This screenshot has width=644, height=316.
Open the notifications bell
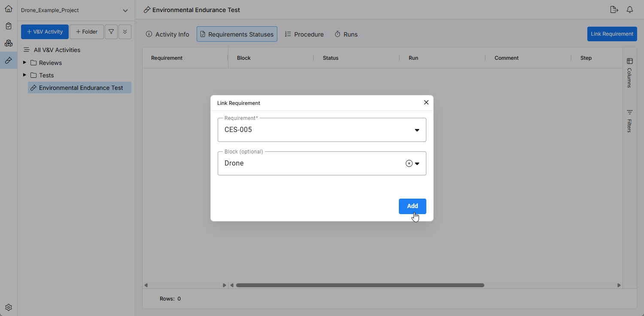(630, 9)
